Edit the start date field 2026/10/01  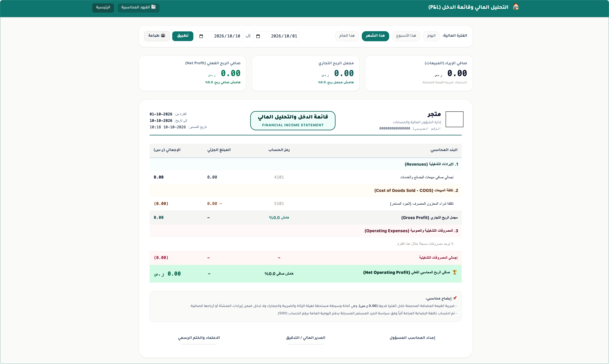click(x=276, y=36)
